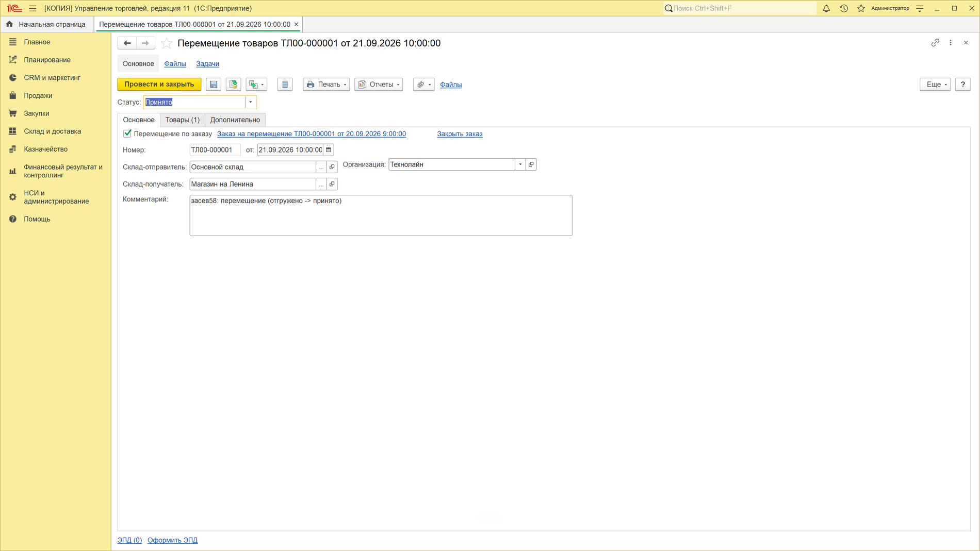The image size is (980, 551).
Task: Go back with the left arrow
Action: [127, 43]
